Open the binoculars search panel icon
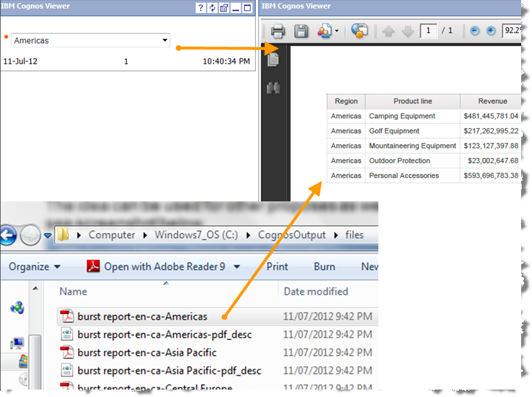Viewport: 532px width, 397px height. pyautogui.click(x=273, y=88)
